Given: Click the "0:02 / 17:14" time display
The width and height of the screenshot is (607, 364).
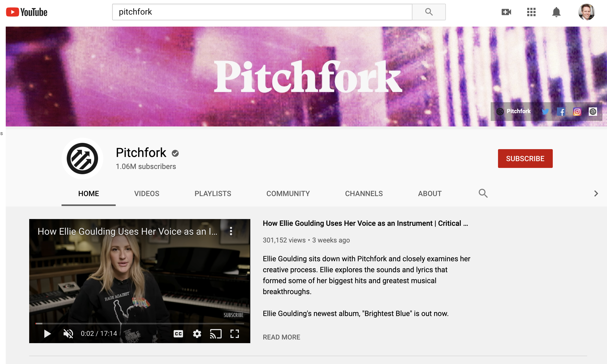Looking at the screenshot, I should (99, 334).
